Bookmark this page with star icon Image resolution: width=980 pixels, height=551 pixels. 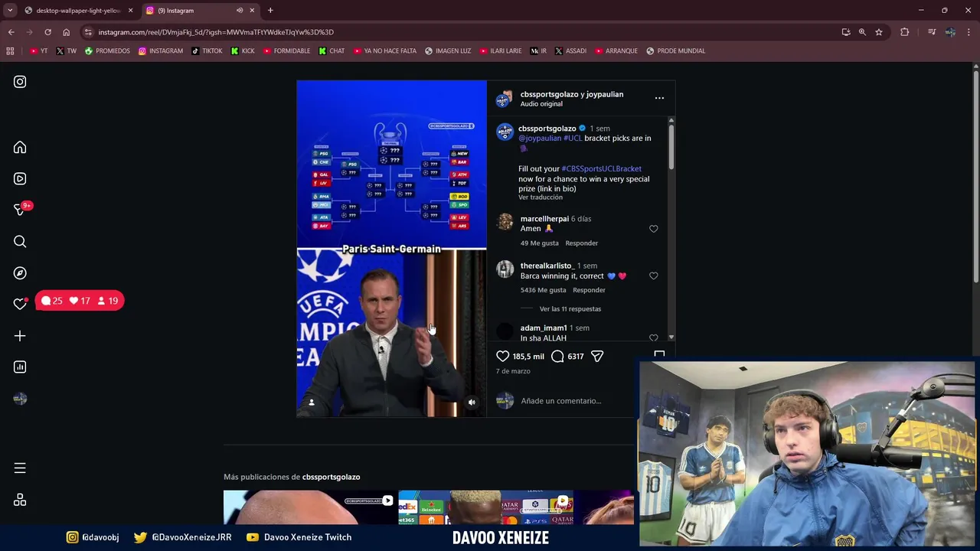point(879,32)
